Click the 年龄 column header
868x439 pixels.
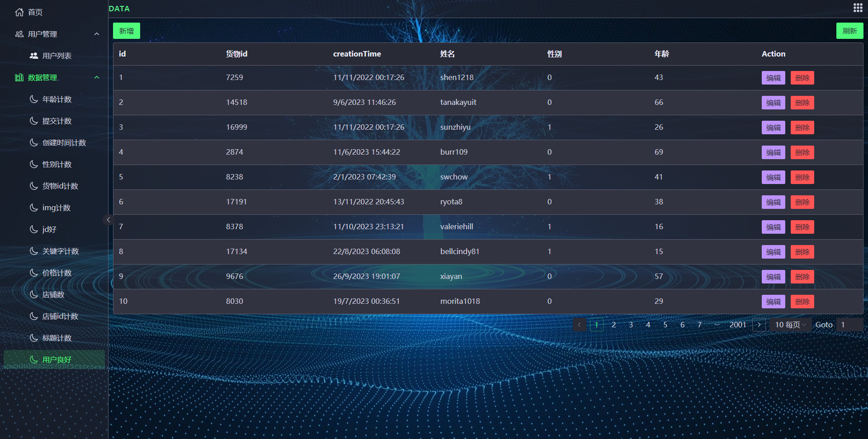point(662,54)
